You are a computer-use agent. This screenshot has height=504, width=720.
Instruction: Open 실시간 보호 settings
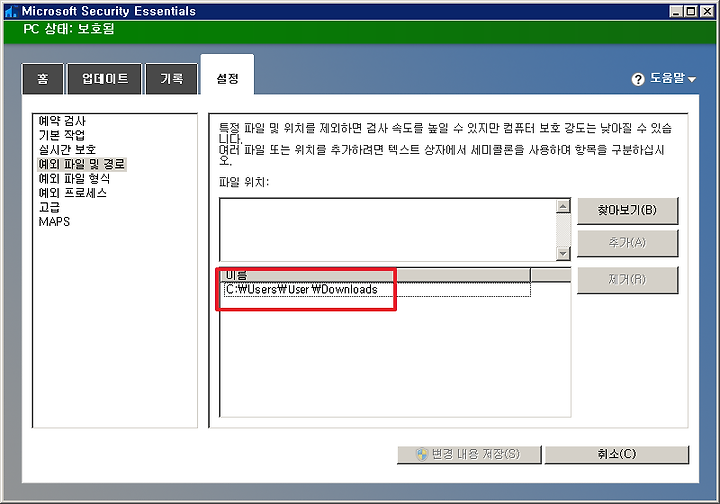click(x=67, y=149)
